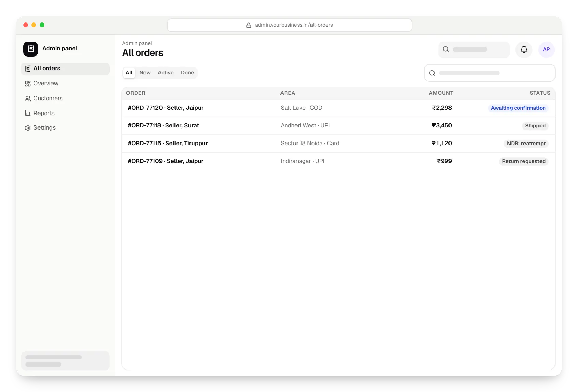Switch to the Done filter tab
578x392 pixels.
pos(187,73)
